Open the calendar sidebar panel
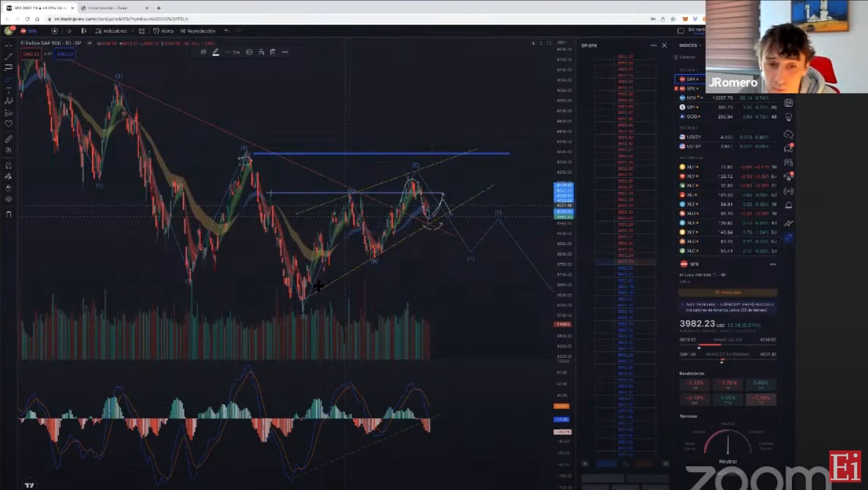This screenshot has height=490, width=868. click(789, 103)
